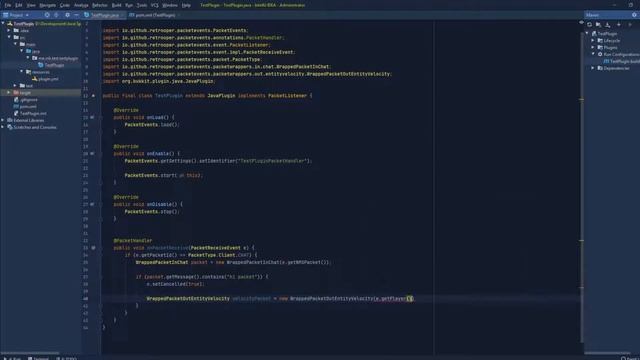Expand the test folder arrow
This screenshot has width=640, height=360.
tap(16, 86)
